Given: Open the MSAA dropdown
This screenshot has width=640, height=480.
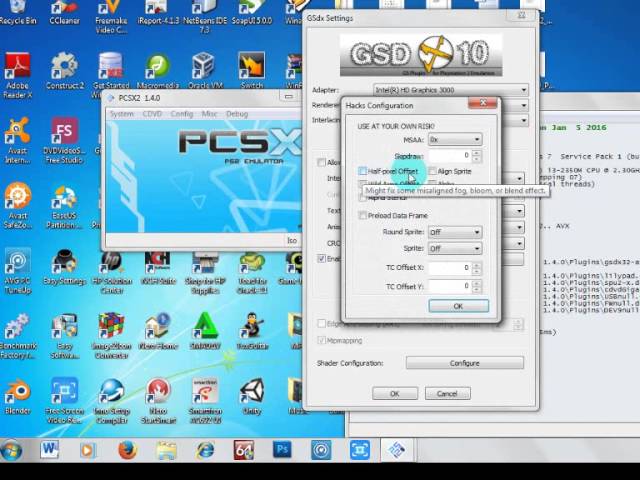Looking at the screenshot, I should [455, 140].
